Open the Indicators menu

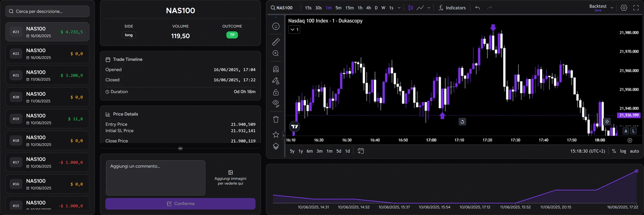tap(452, 8)
